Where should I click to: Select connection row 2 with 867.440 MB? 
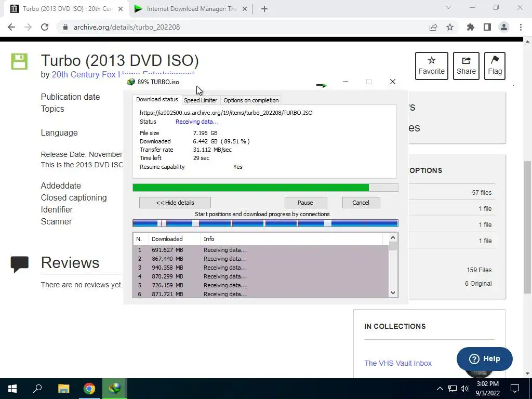(261, 259)
